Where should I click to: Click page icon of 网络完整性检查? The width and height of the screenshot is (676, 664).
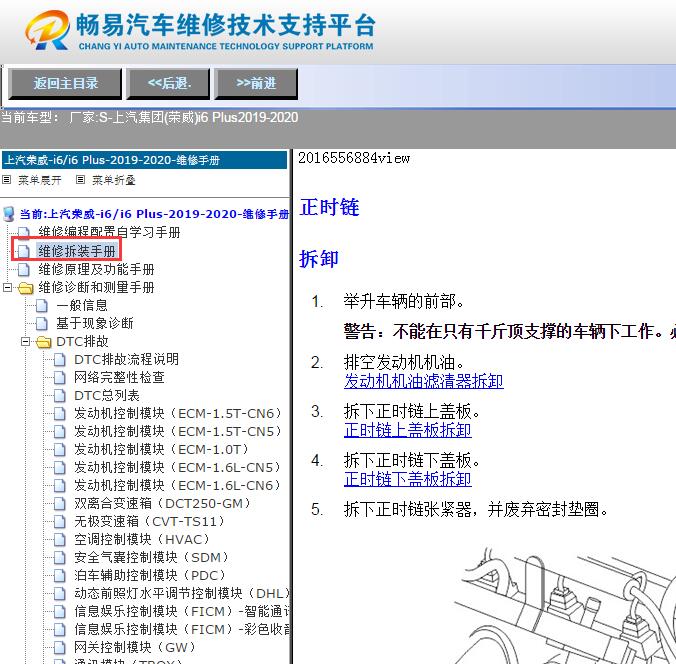coord(60,378)
